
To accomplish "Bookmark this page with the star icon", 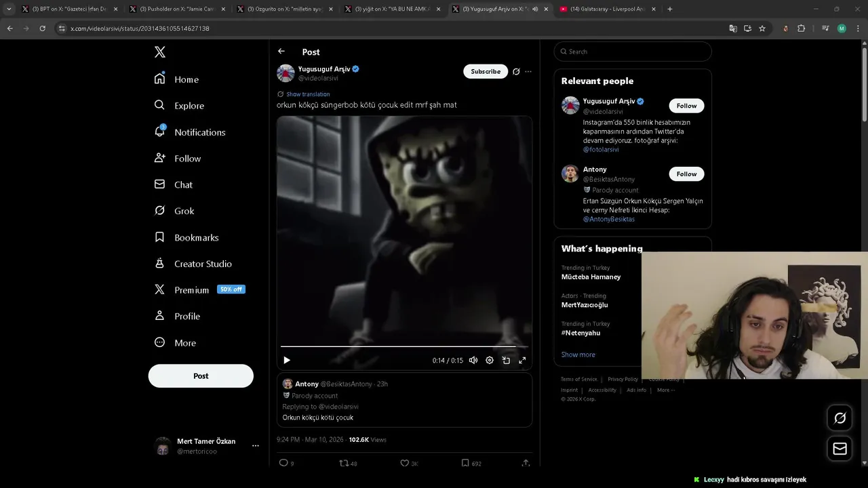I will click(762, 28).
